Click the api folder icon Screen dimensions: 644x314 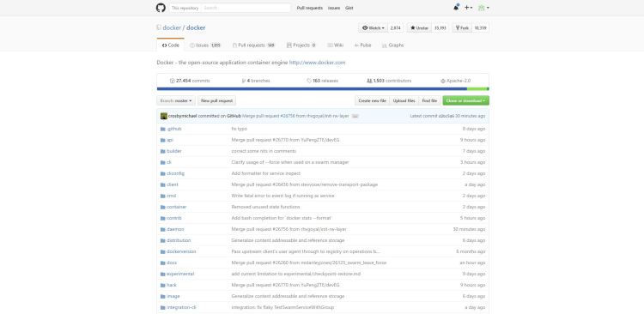pos(162,140)
